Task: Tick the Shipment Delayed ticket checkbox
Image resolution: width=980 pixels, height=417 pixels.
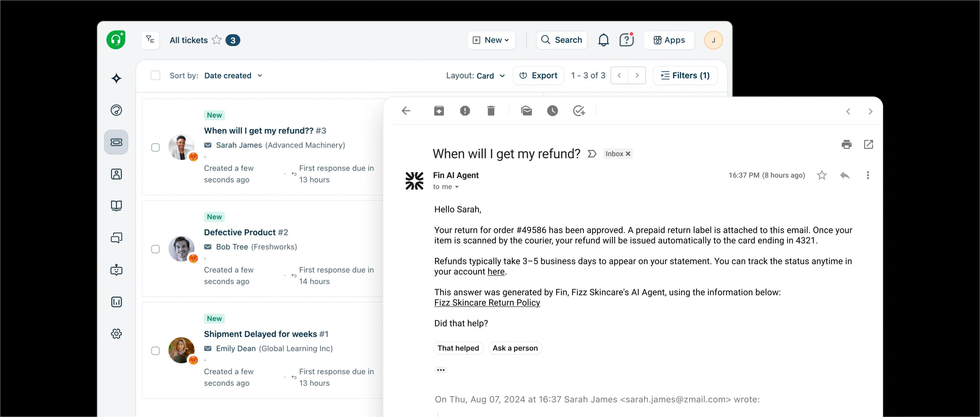Action: (x=156, y=351)
